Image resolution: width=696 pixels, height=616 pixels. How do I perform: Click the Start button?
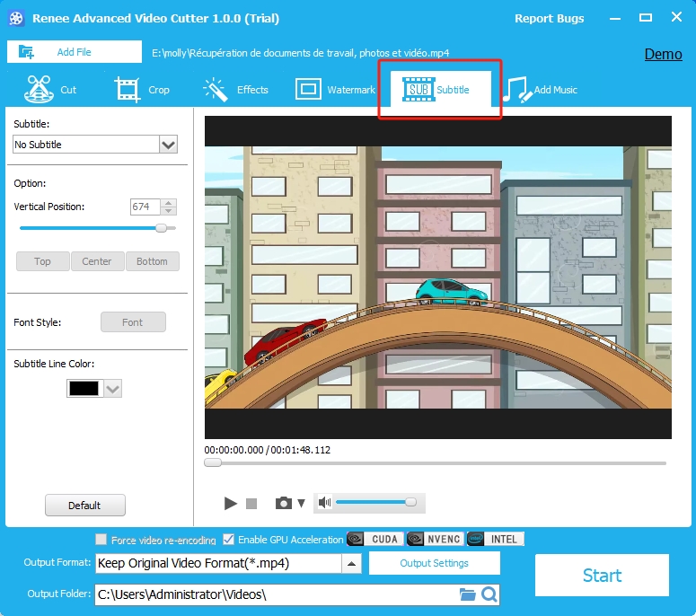click(602, 576)
